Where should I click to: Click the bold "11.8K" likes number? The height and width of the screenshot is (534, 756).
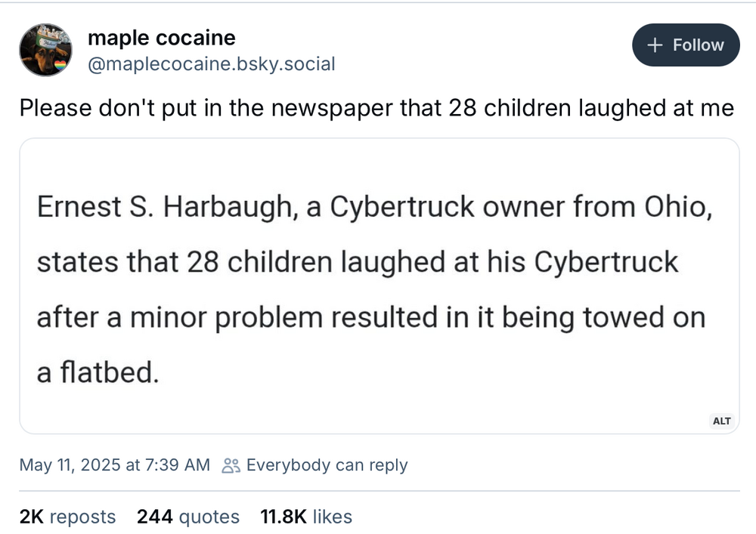283,517
